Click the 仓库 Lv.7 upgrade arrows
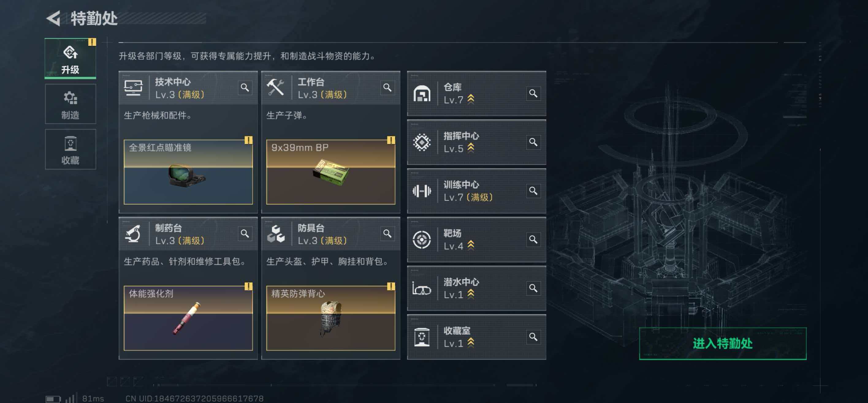868x403 pixels. pos(471,99)
